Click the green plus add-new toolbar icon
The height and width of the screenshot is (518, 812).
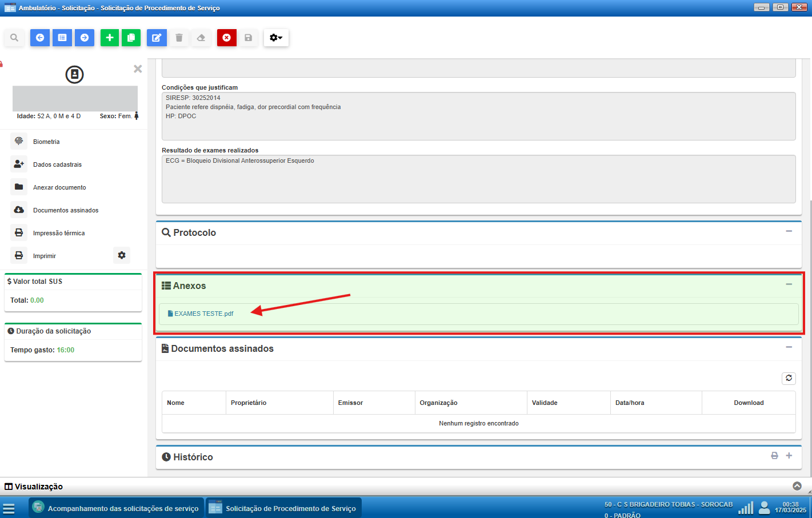click(x=110, y=38)
